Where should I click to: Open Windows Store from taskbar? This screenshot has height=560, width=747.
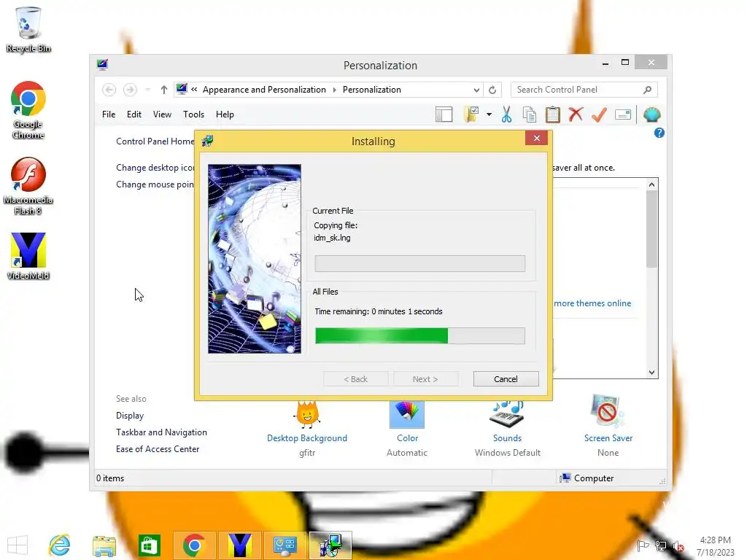[149, 545]
